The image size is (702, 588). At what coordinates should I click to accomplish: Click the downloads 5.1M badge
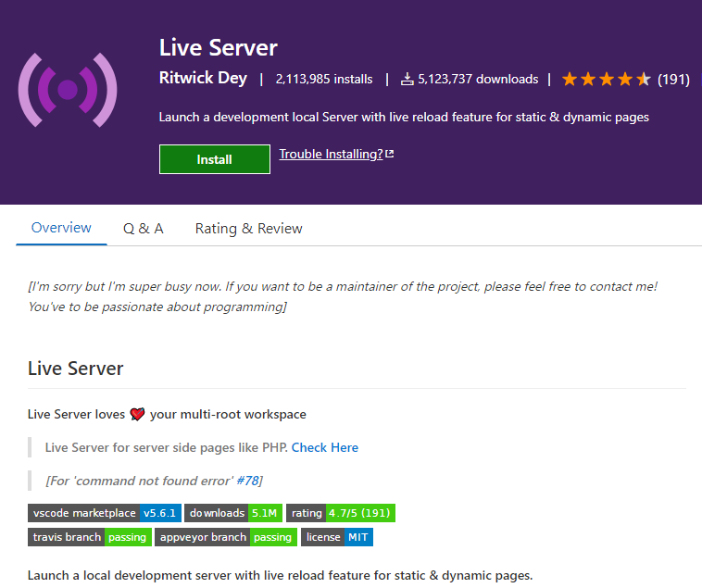click(233, 513)
